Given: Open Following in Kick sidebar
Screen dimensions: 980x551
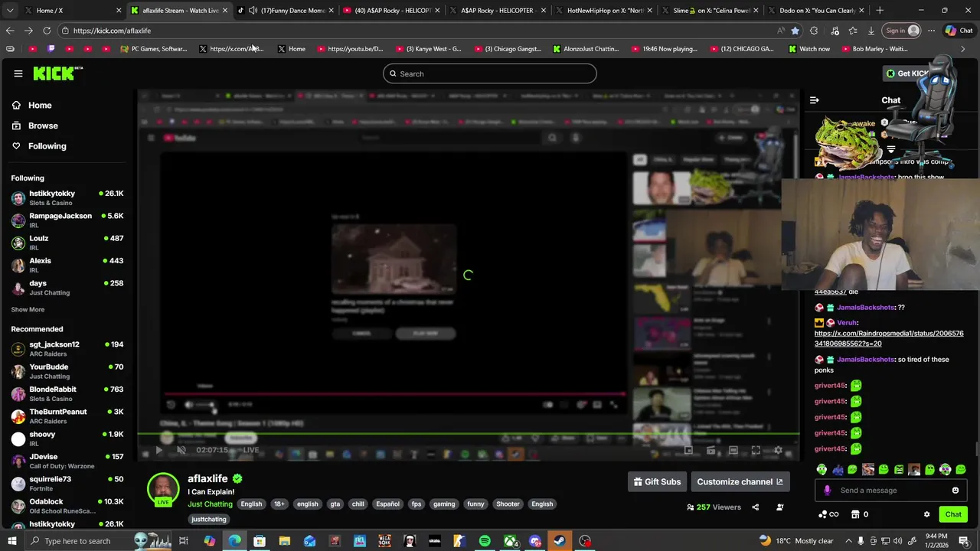Looking at the screenshot, I should tap(39, 146).
